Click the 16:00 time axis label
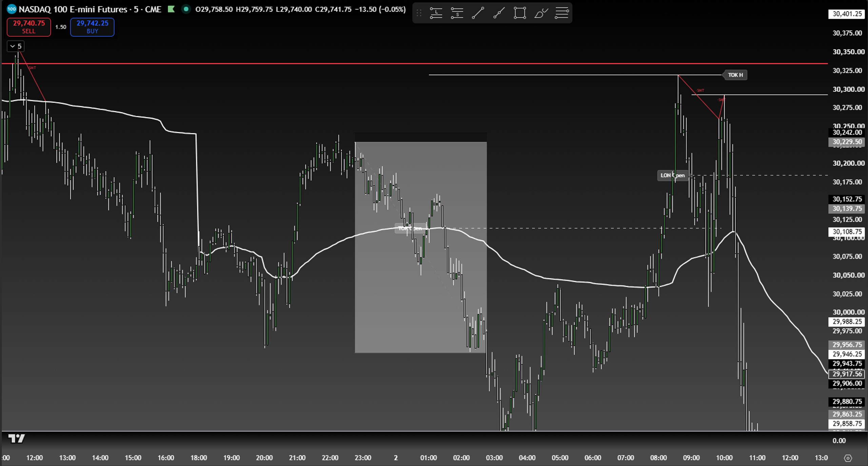Viewport: 868px width, 466px height. tap(166, 458)
